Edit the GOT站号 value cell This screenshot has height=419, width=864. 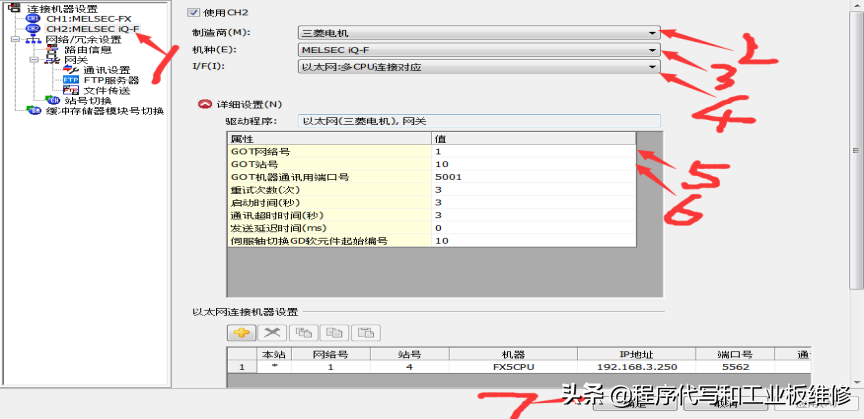[533, 164]
